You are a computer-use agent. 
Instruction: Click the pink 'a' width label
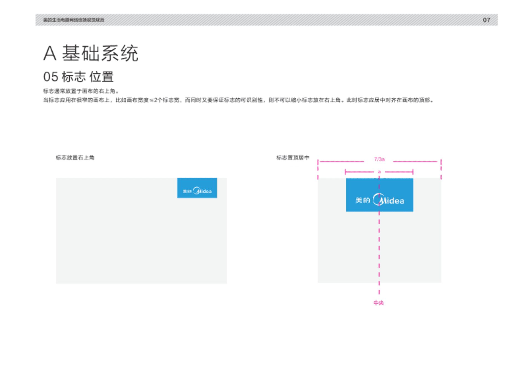point(379,172)
